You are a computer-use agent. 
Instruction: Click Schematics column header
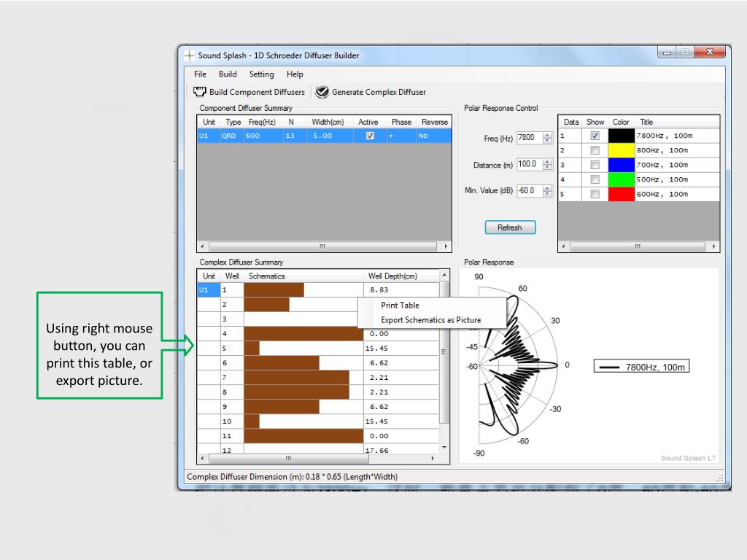click(303, 276)
